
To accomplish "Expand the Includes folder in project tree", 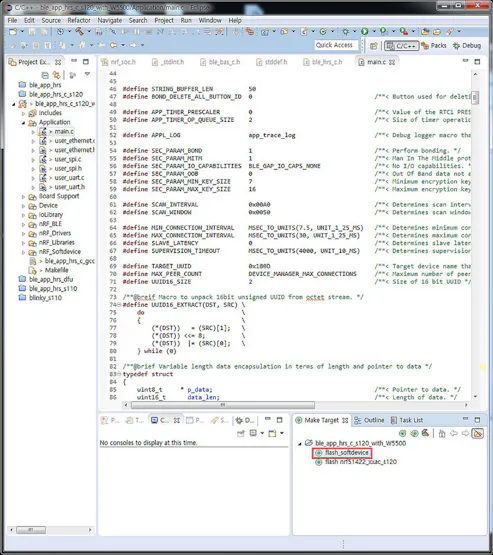I will click(23, 113).
